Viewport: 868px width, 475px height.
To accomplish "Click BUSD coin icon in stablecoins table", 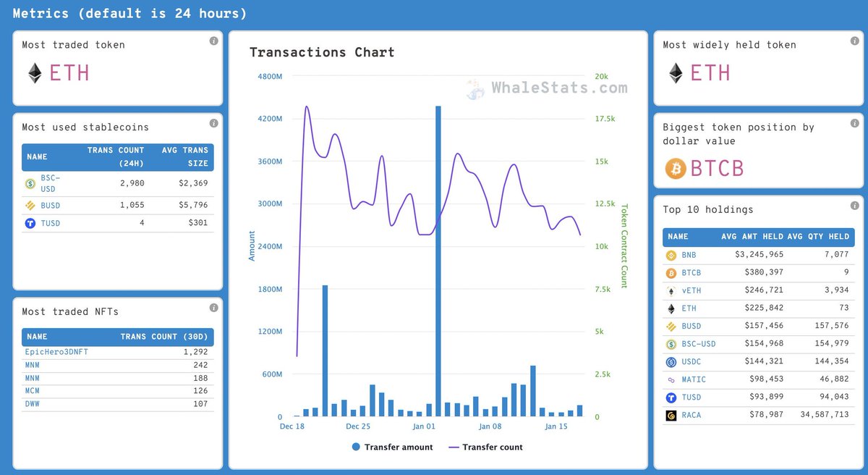I will tap(30, 206).
